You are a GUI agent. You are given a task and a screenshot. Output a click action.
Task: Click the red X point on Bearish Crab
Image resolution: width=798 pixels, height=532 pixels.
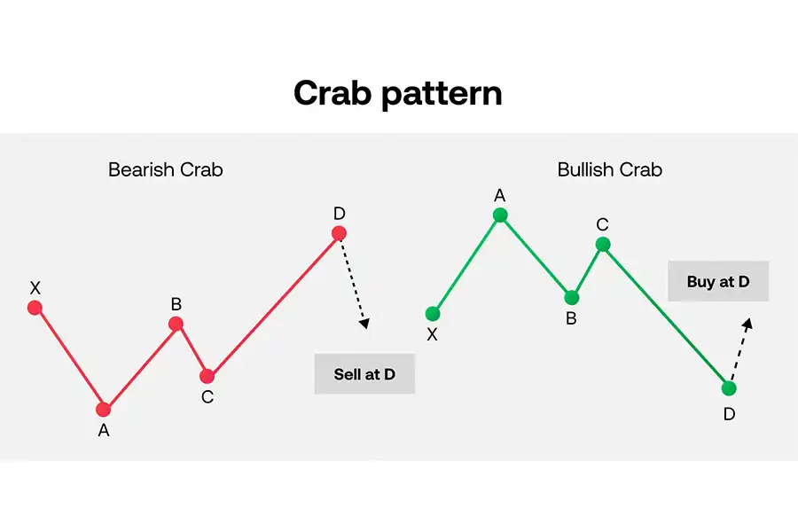35,308
